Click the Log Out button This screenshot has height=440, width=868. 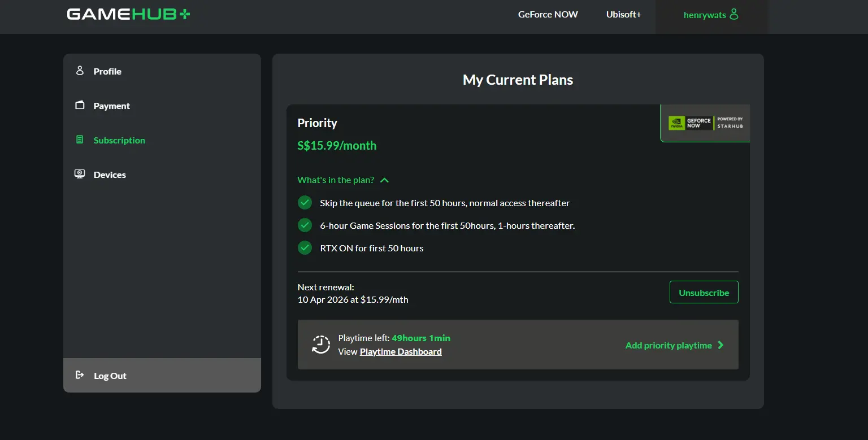(162, 375)
